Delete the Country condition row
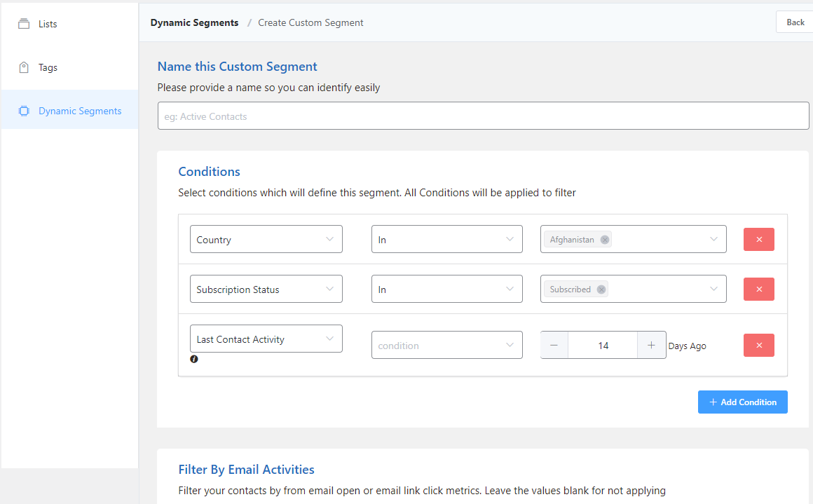Image resolution: width=813 pixels, height=504 pixels. tap(758, 239)
